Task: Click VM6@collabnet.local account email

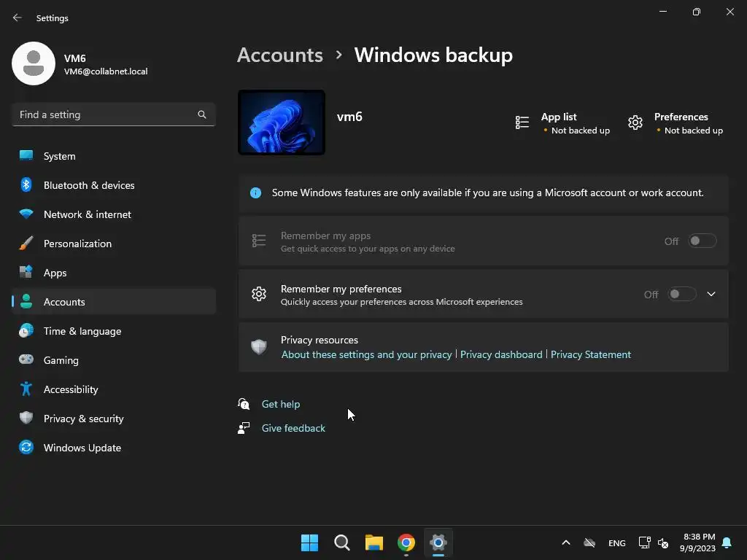Action: coord(106,71)
